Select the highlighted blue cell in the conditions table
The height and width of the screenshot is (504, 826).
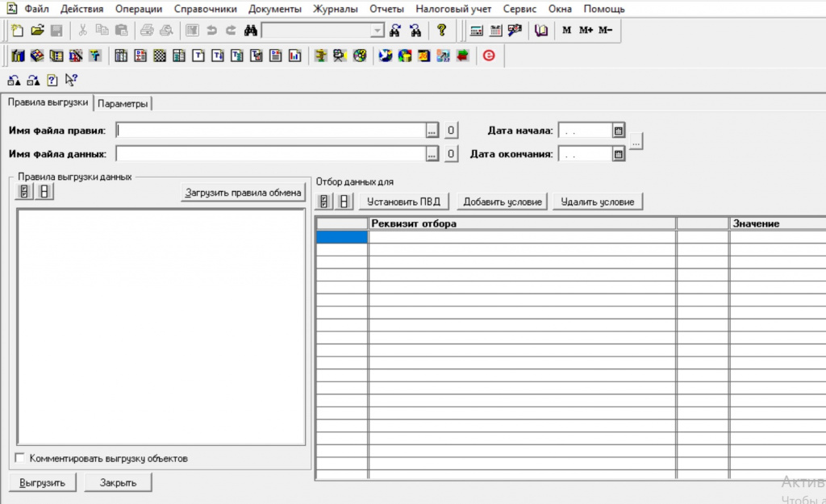tap(342, 237)
